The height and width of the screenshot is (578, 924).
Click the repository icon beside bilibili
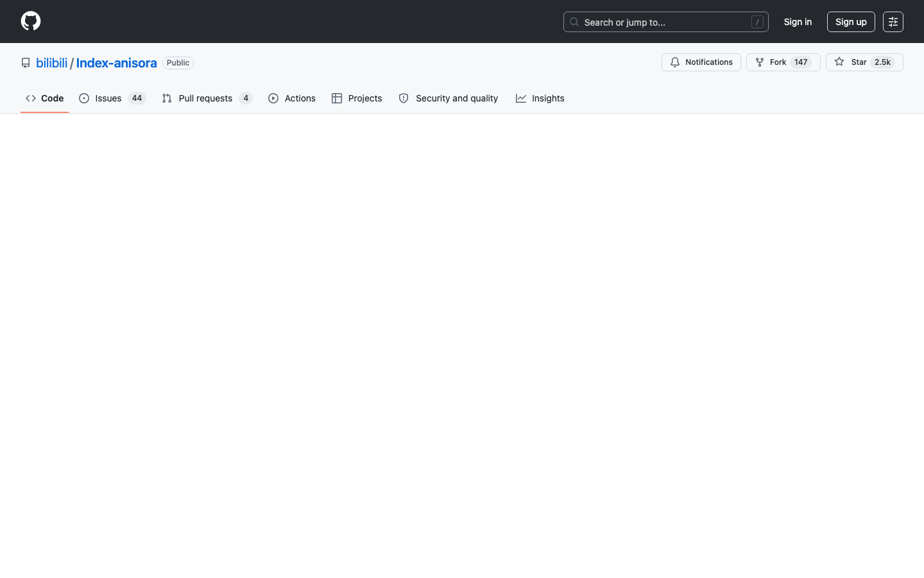click(26, 63)
